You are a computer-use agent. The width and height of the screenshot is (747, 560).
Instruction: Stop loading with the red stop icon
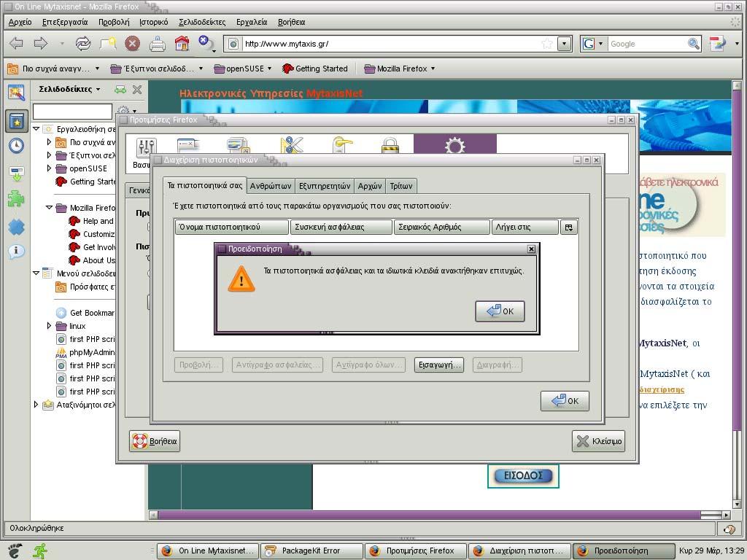133,44
